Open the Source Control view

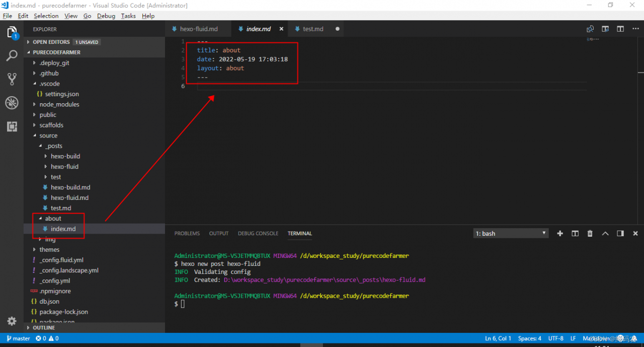(12, 79)
